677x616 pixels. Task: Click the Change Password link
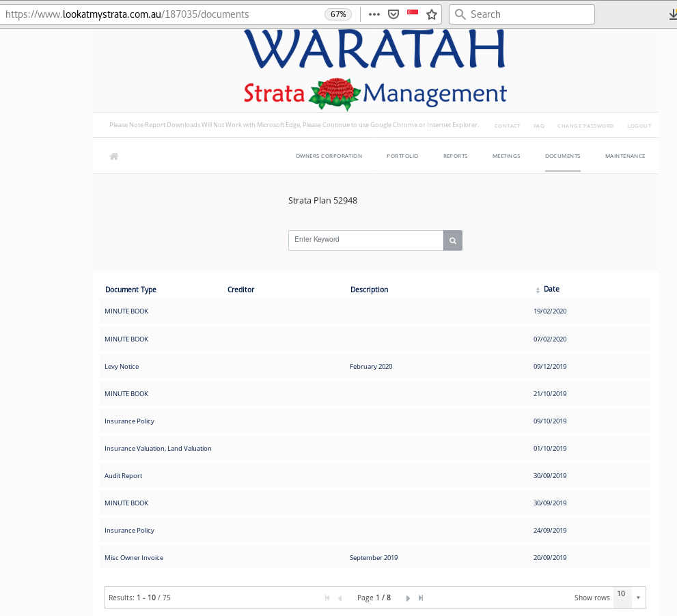coord(585,126)
